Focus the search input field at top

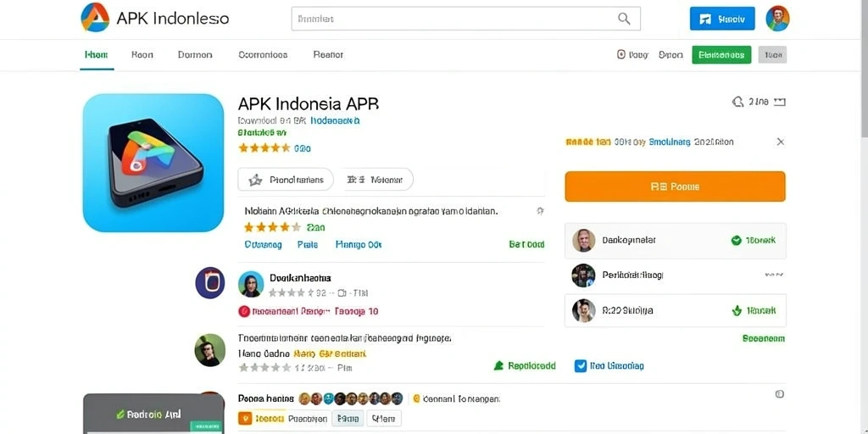466,19
